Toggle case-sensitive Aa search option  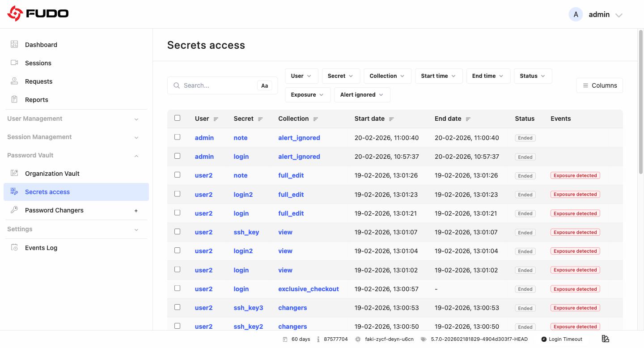(265, 85)
